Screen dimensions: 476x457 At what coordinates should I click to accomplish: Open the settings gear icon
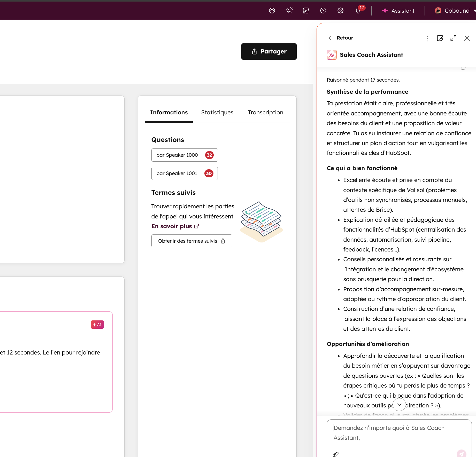coord(340,11)
